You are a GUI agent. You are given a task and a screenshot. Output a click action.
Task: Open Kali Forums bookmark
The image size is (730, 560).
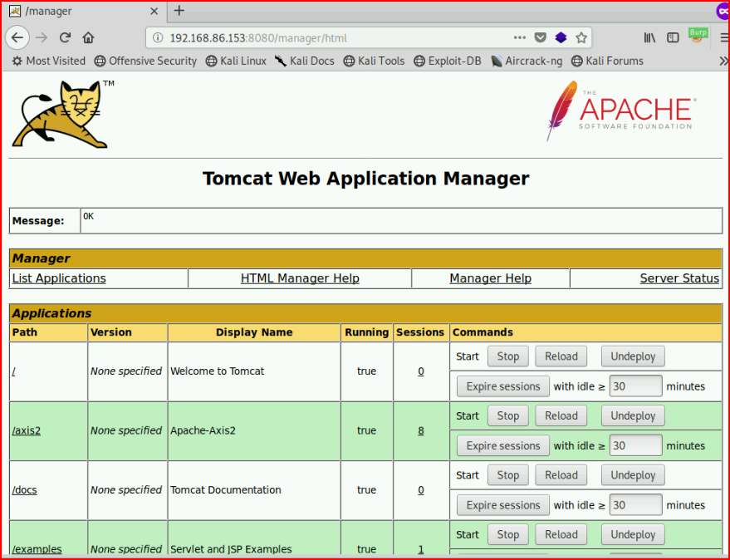(x=608, y=61)
